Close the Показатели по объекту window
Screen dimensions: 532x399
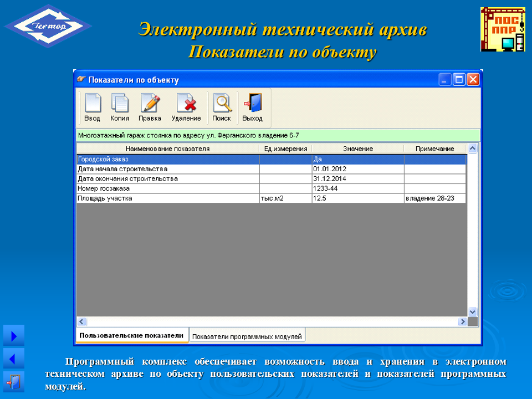[x=473, y=80]
